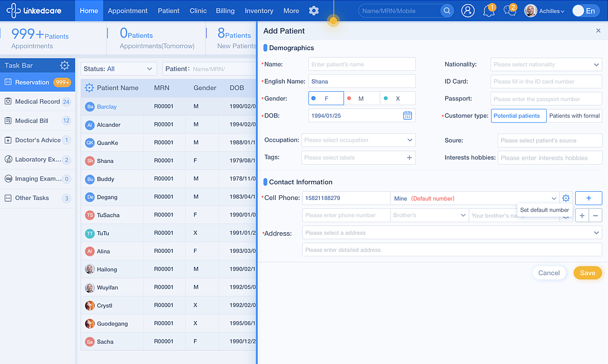Click the Medical Bill sidebar icon

pos(8,121)
